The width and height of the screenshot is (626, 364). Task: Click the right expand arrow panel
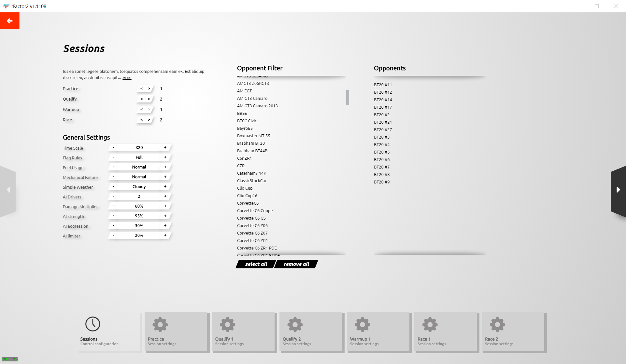point(618,189)
